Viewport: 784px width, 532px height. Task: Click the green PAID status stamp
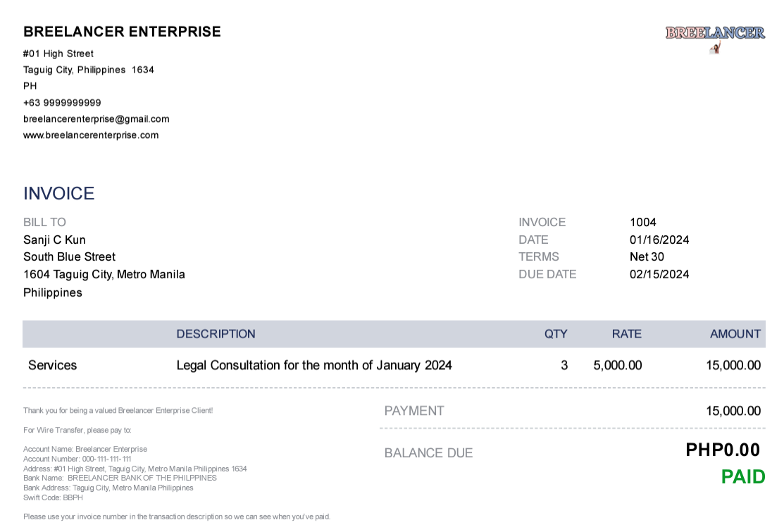(742, 477)
